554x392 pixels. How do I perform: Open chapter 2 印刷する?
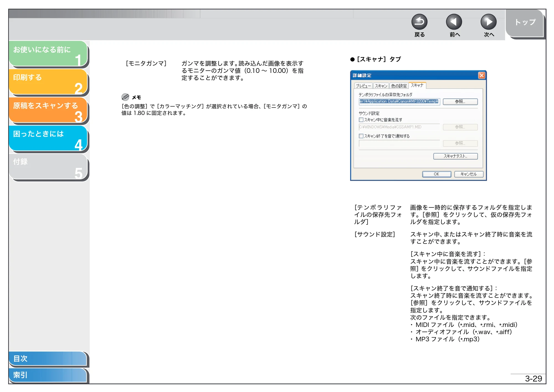[48, 82]
